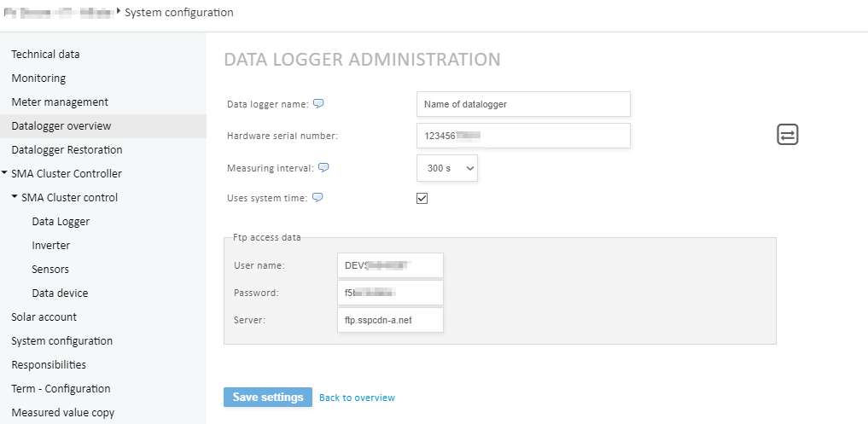Uncheck the Uses system time checkbox
This screenshot has height=424, width=868.
(x=422, y=199)
